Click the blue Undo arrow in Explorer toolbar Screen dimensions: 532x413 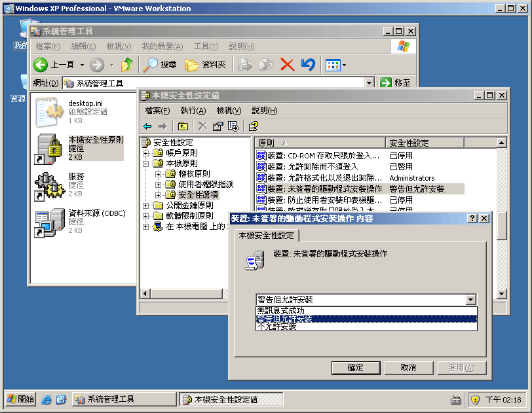(x=308, y=65)
